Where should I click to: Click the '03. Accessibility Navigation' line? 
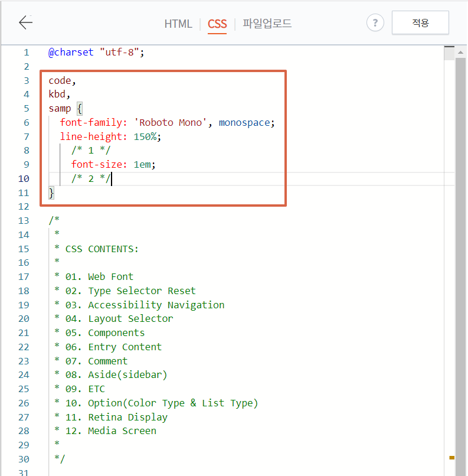tap(139, 305)
